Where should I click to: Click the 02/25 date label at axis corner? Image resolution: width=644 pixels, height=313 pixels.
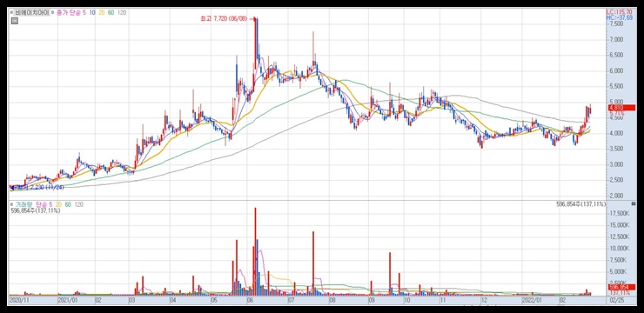[x=616, y=300]
